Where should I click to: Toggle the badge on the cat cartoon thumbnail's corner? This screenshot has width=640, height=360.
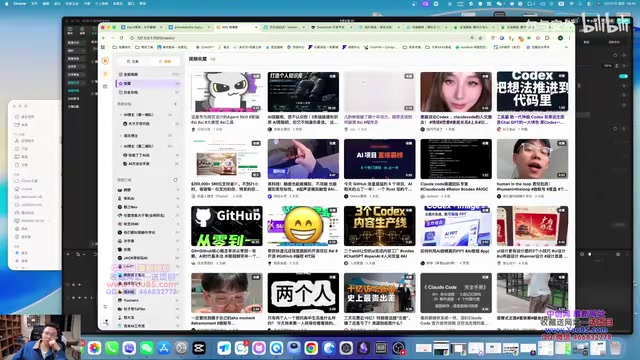[x=256, y=76]
